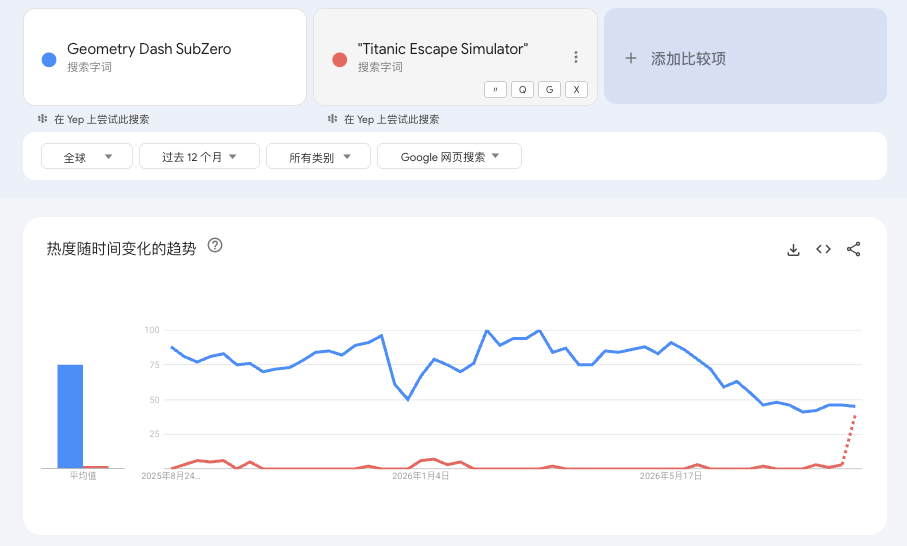Edit the Geometry Dash SubZero search term
Image resolution: width=907 pixels, height=546 pixels.
149,49
